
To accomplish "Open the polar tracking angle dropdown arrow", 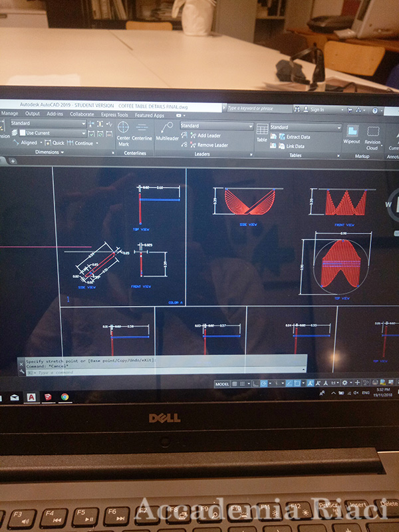I will pyautogui.click(x=270, y=384).
